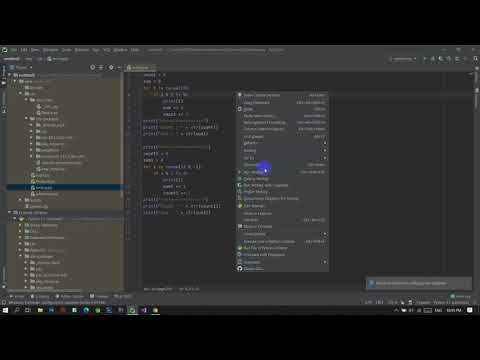
Task: Open the Event Log tool window
Action: point(461,296)
